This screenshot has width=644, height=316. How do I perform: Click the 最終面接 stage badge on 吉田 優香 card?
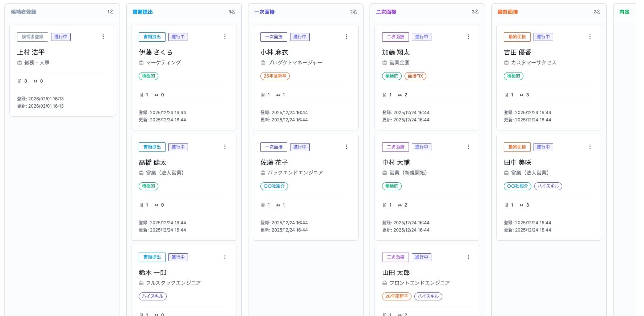517,37
